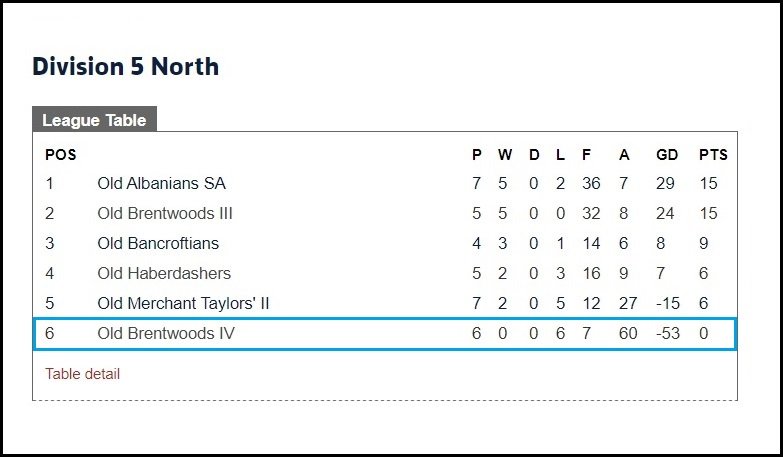
Task: Select Old Brentwoods III team name
Action: pos(165,213)
